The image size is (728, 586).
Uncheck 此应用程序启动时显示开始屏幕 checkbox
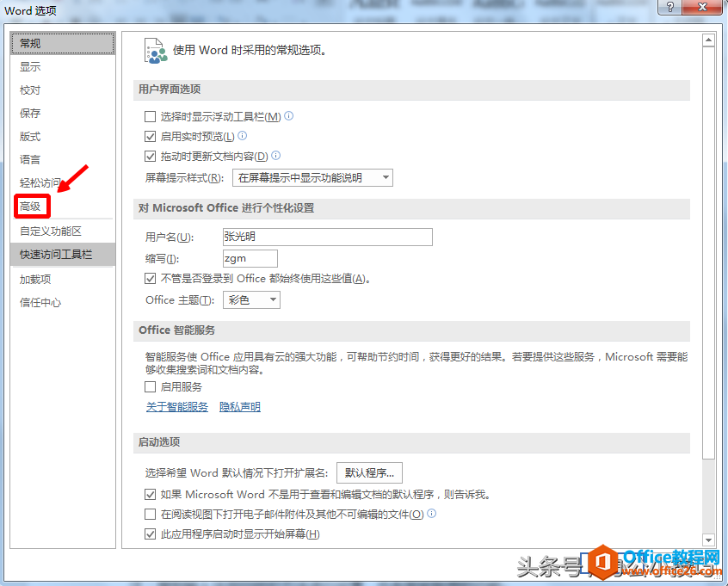[x=150, y=534]
